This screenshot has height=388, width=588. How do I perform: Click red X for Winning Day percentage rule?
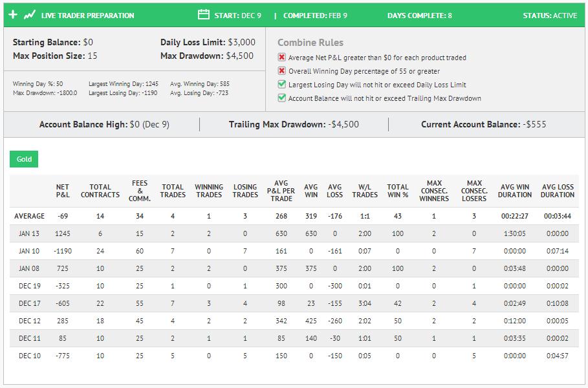281,71
